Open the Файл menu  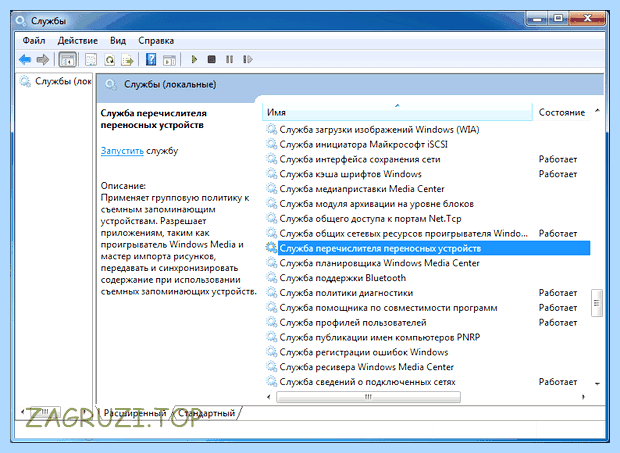coord(34,41)
